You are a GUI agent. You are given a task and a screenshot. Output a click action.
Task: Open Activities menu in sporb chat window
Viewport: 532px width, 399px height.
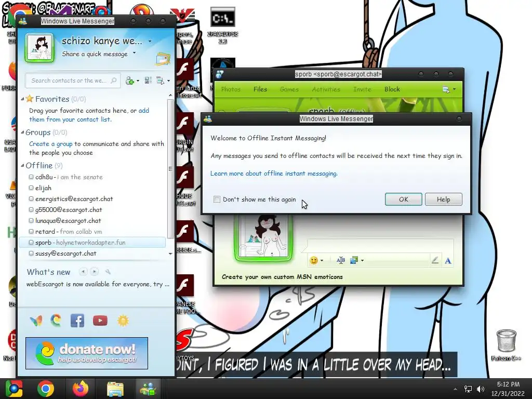point(326,89)
